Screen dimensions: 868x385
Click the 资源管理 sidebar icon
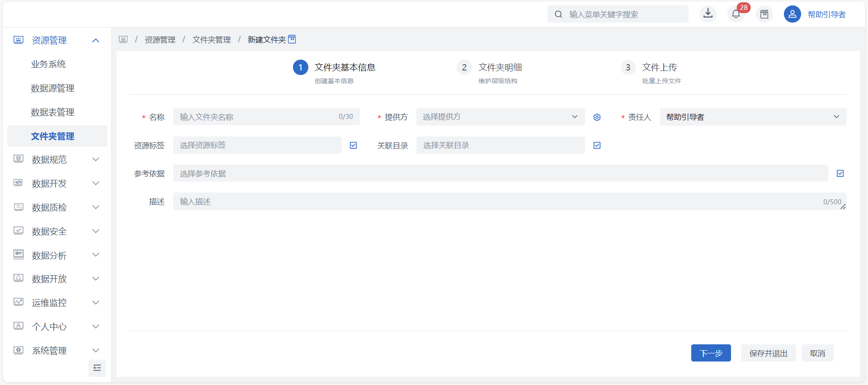[x=18, y=40]
